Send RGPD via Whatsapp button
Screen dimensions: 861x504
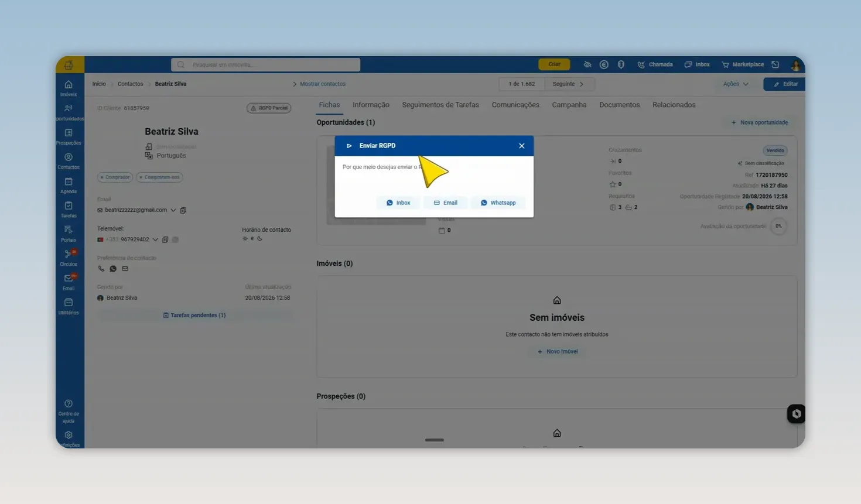498,203
